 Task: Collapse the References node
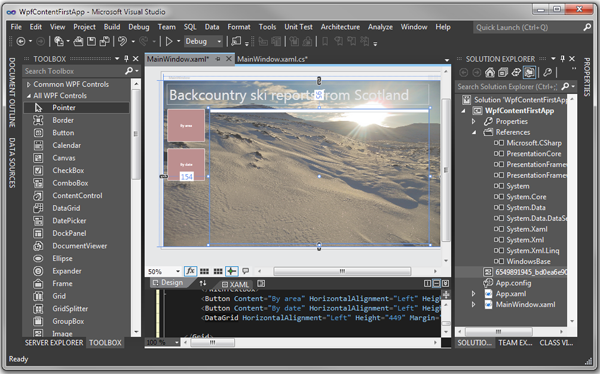click(474, 132)
